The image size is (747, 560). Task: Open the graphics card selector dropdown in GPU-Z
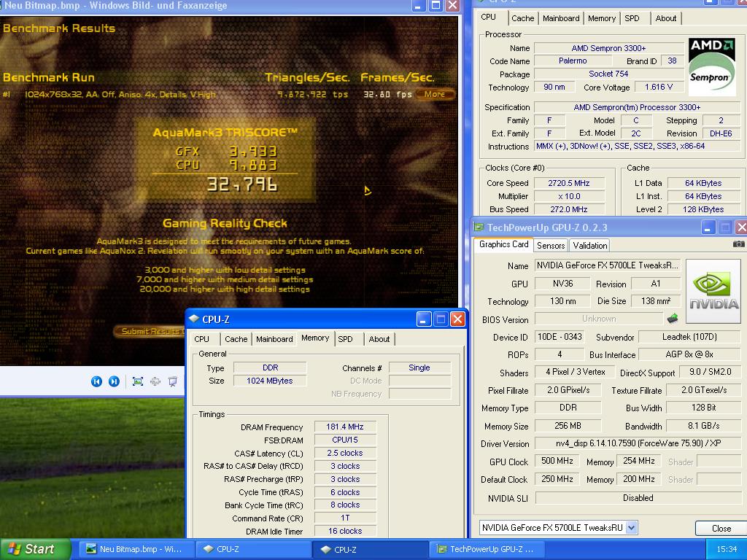point(632,528)
